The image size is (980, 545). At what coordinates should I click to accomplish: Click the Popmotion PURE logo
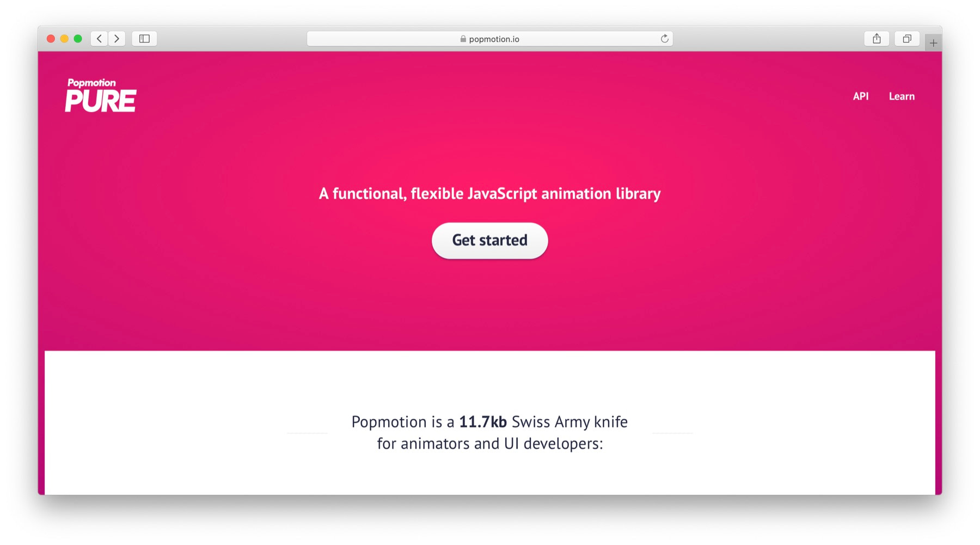pos(101,95)
